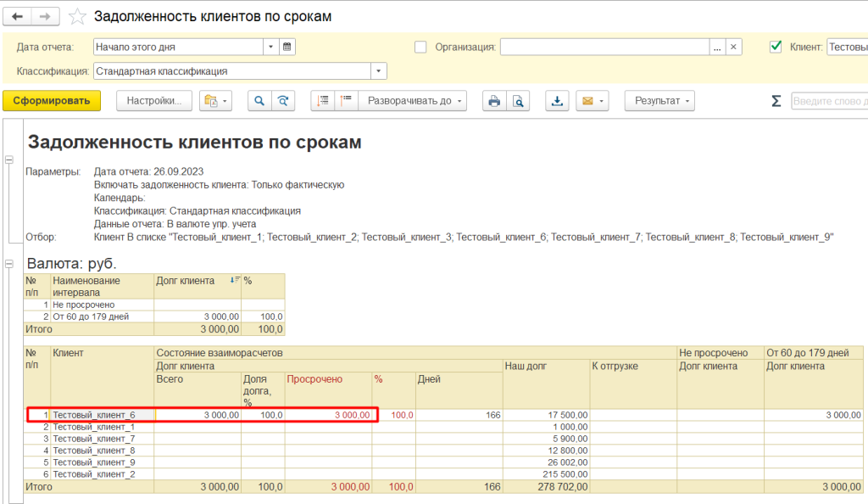
Task: Click the Find magnifier icon in toolbar
Action: pyautogui.click(x=259, y=101)
